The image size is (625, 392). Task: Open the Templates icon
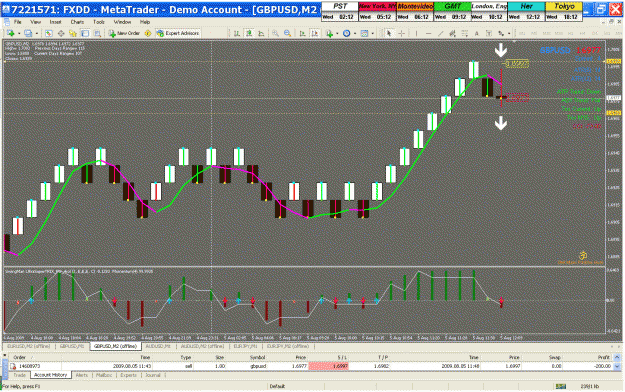pyautogui.click(x=364, y=33)
